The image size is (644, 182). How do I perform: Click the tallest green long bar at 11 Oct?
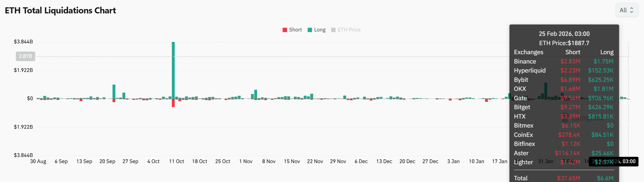coord(173,70)
